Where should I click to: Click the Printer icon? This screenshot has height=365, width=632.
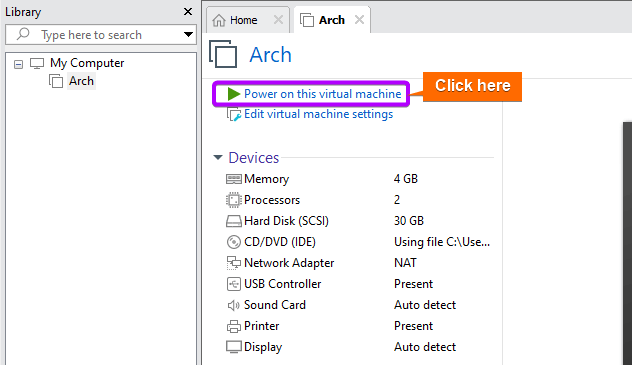click(234, 326)
